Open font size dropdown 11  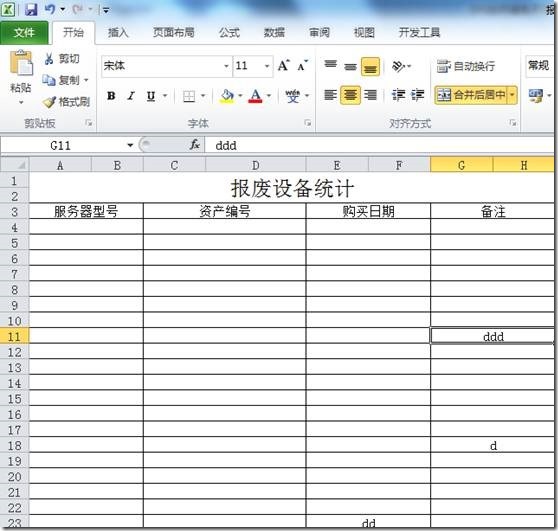coord(267,66)
